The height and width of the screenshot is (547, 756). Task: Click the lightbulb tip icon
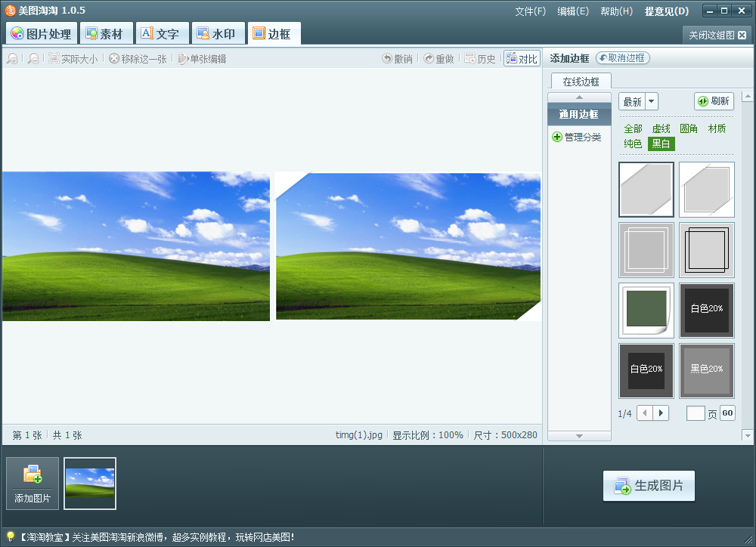click(x=10, y=537)
